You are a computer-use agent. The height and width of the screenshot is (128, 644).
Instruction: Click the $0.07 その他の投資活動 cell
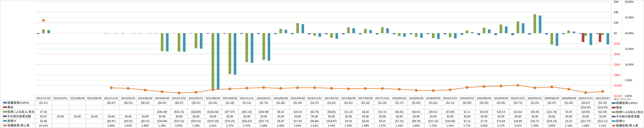pyautogui.click(x=43, y=116)
